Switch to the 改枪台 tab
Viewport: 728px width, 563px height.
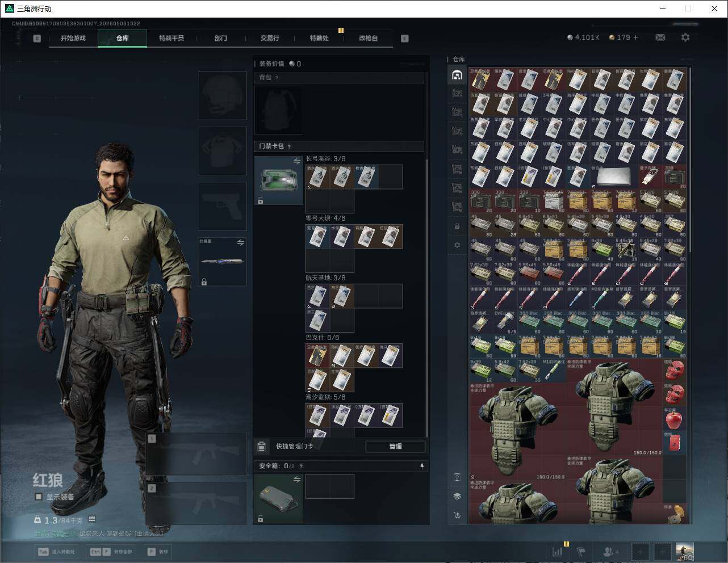coord(368,38)
